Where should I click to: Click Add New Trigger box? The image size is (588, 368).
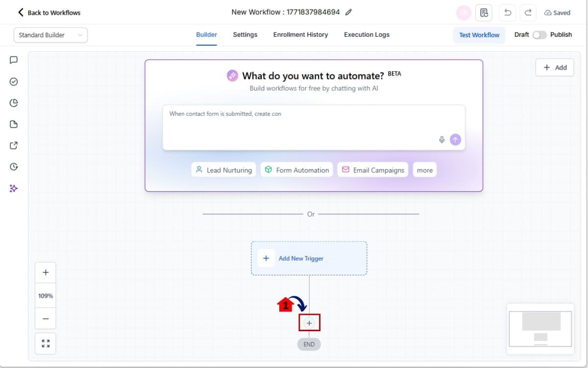click(309, 258)
